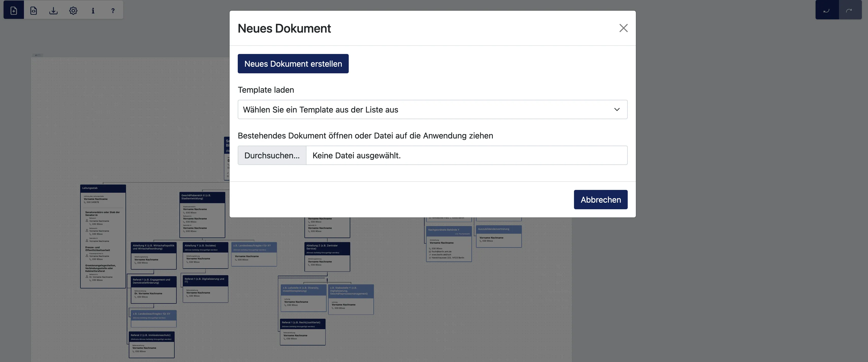Click the Durchsuchen... file button

(272, 155)
